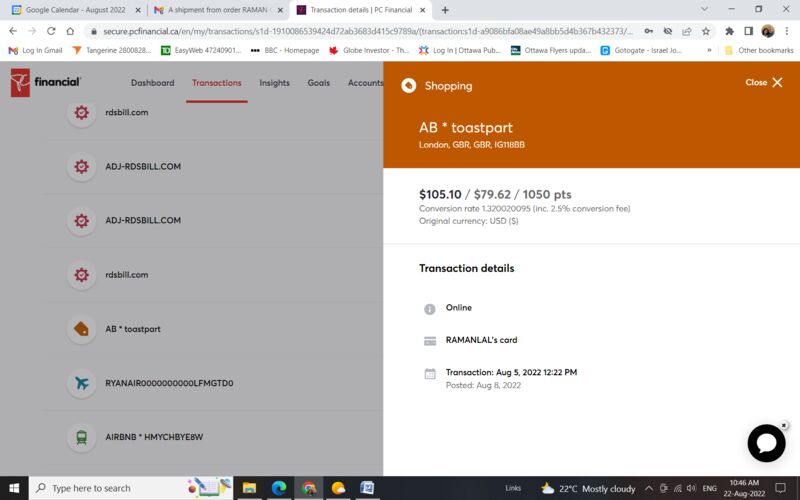
Task: Open Microsoft Edge from taskbar
Action: tap(279, 488)
